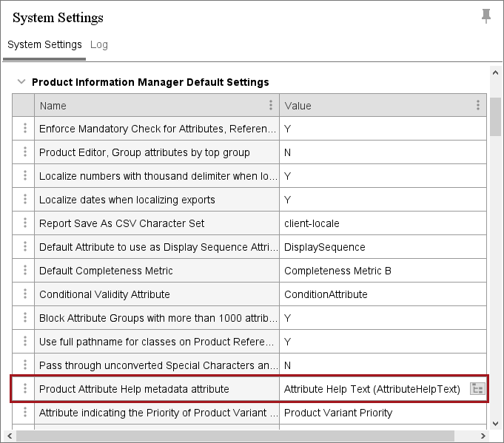Open row menu for Product Attribute Help metadata
This screenshot has height=443, width=504.
[x=25, y=389]
